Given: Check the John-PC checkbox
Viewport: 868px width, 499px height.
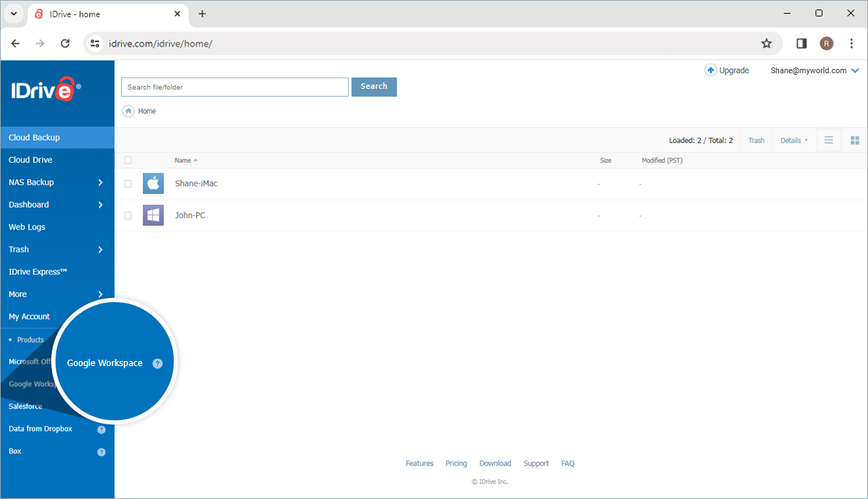Looking at the screenshot, I should pos(128,215).
